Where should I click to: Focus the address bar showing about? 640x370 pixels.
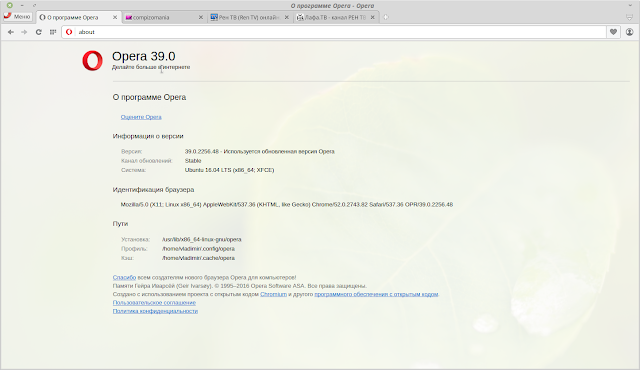[334, 32]
